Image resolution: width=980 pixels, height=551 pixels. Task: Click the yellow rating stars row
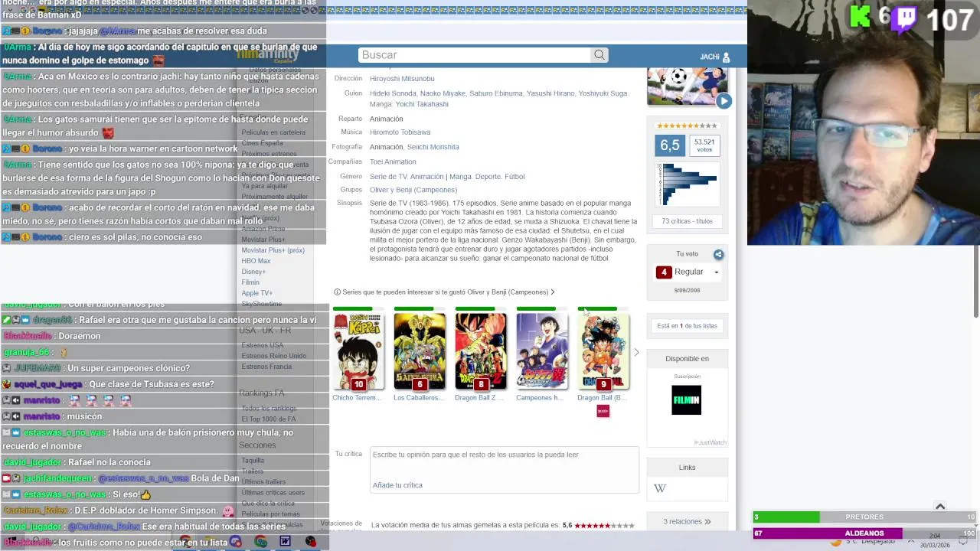coord(687,126)
